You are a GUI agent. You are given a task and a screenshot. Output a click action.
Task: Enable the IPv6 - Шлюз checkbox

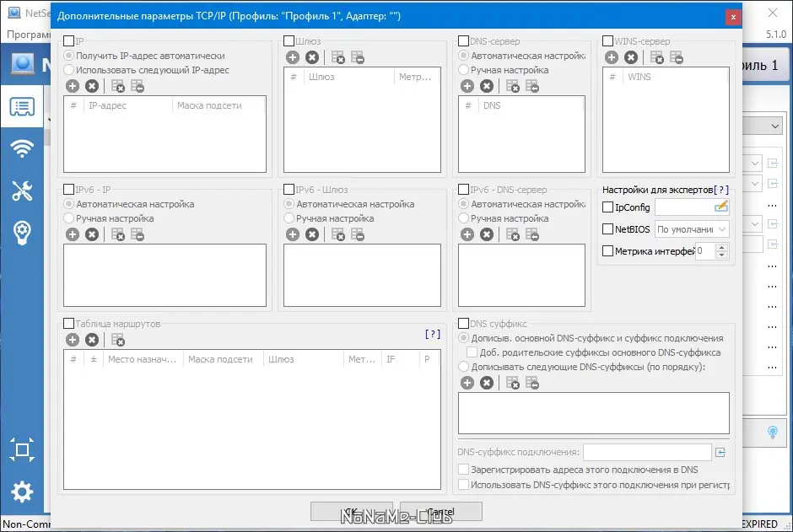(x=289, y=190)
